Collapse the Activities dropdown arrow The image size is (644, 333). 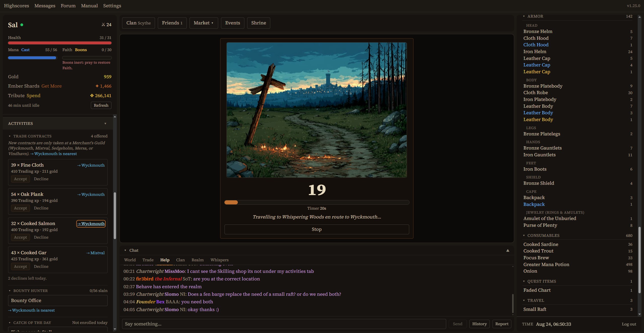[105, 124]
